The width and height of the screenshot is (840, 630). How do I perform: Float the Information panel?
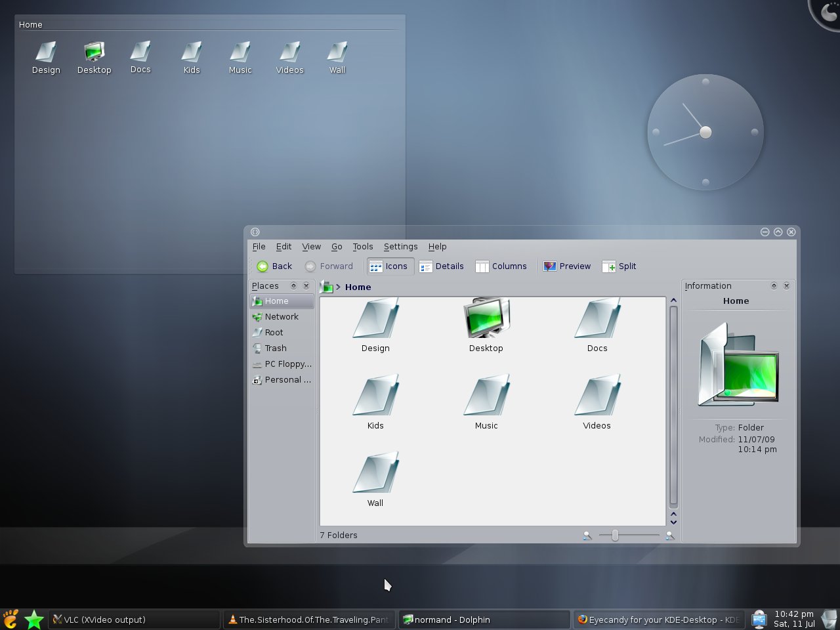coord(774,286)
